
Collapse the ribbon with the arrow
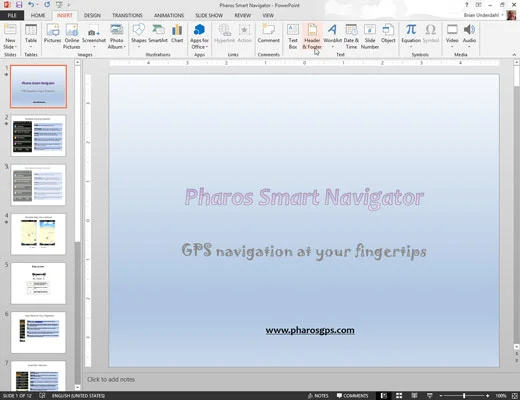pos(514,55)
